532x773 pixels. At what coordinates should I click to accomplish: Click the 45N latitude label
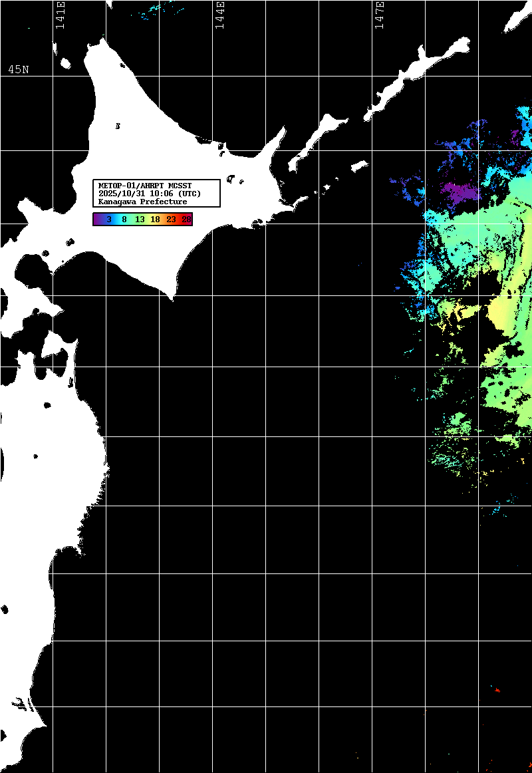click(19, 70)
